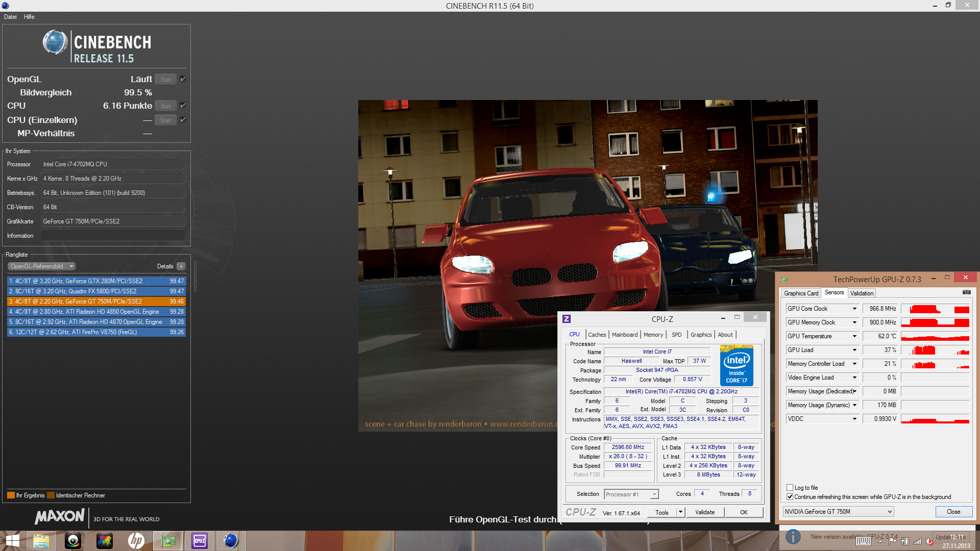
Task: Click Start next to CPU (Einzelkern)
Action: [x=165, y=120]
